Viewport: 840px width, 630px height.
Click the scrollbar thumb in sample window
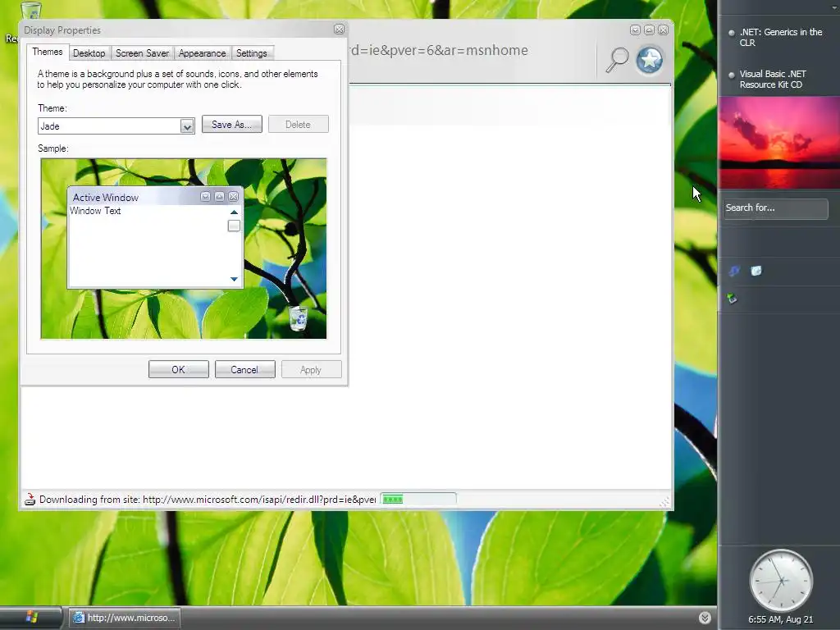click(x=234, y=226)
